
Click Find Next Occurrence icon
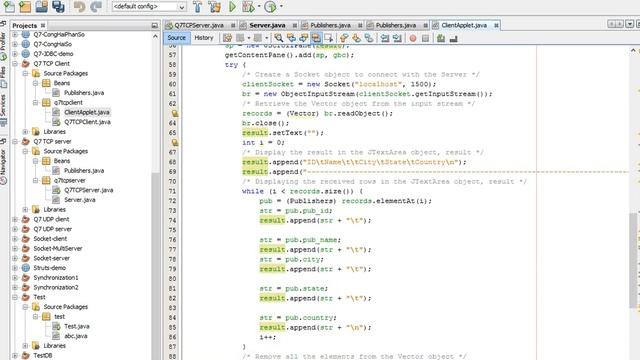303,38
